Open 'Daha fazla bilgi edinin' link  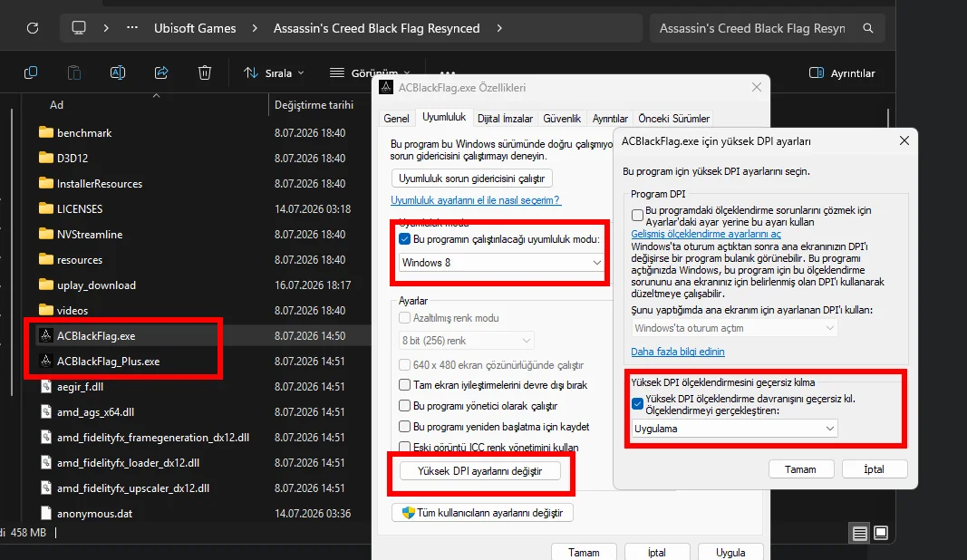[x=677, y=352]
